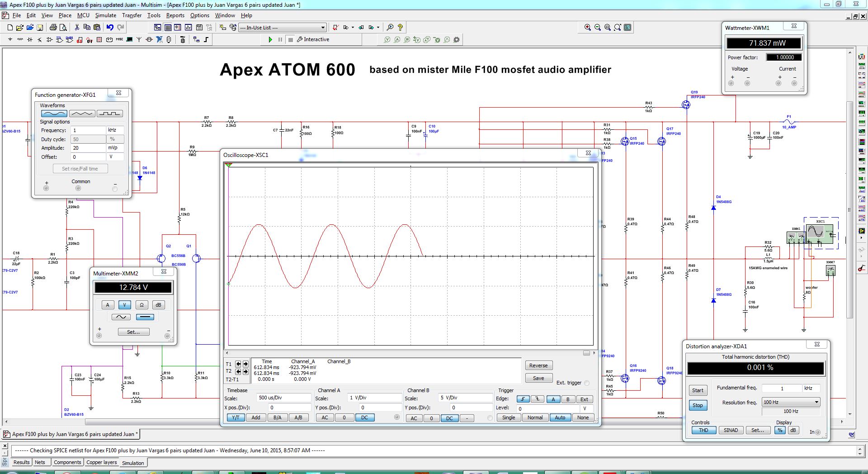This screenshot has height=474, width=868.
Task: Click Set... button in Multimeter
Action: pos(133,332)
